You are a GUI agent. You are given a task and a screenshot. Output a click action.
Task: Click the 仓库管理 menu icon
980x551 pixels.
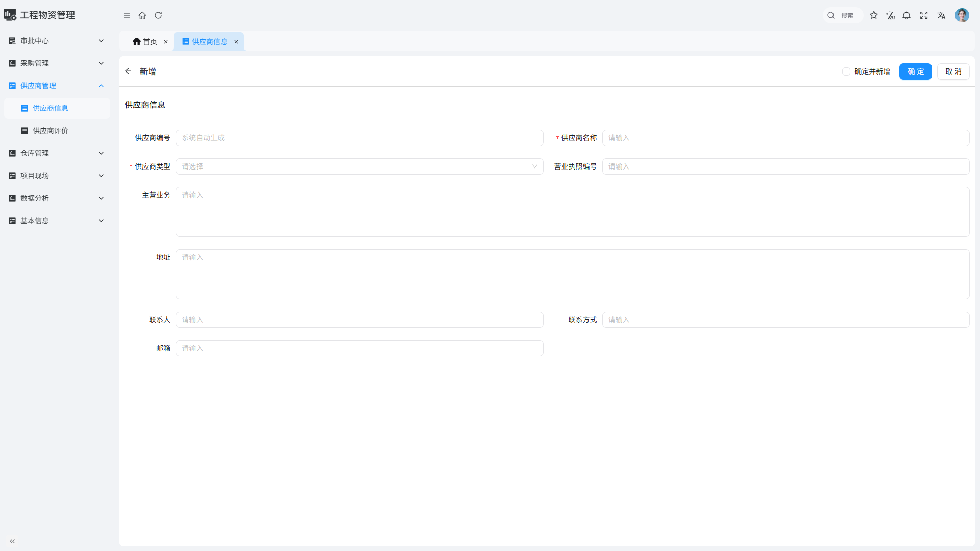pyautogui.click(x=12, y=153)
